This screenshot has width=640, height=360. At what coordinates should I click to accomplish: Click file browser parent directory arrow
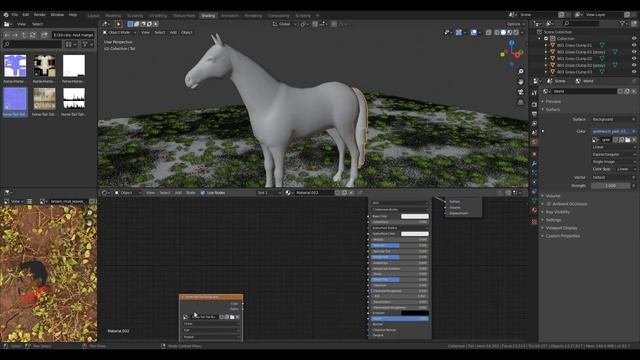coord(24,35)
